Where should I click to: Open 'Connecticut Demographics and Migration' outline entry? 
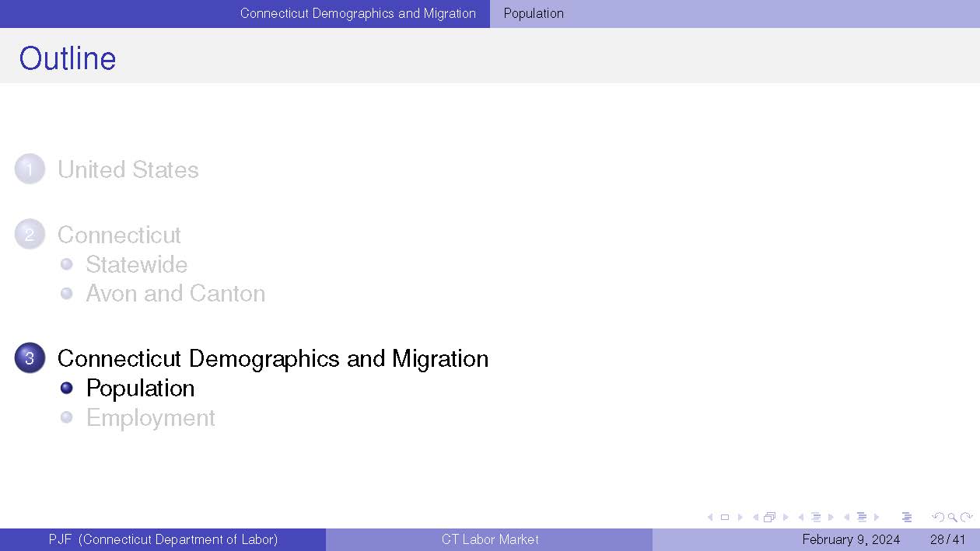click(273, 358)
